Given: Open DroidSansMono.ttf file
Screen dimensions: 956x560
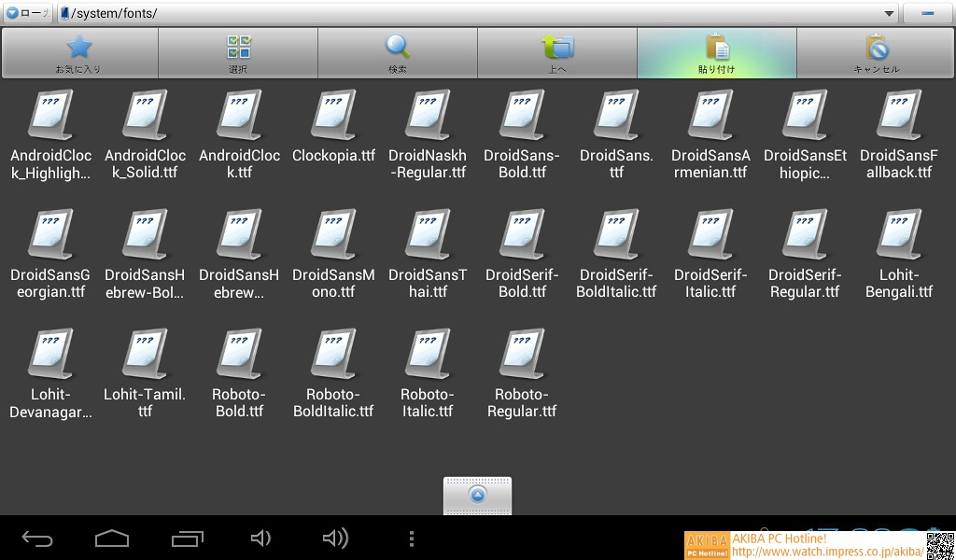Looking at the screenshot, I should pos(333,253).
